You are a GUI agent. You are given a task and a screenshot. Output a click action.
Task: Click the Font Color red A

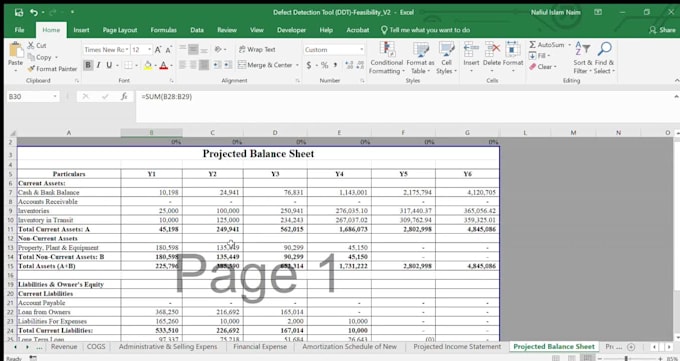point(163,65)
